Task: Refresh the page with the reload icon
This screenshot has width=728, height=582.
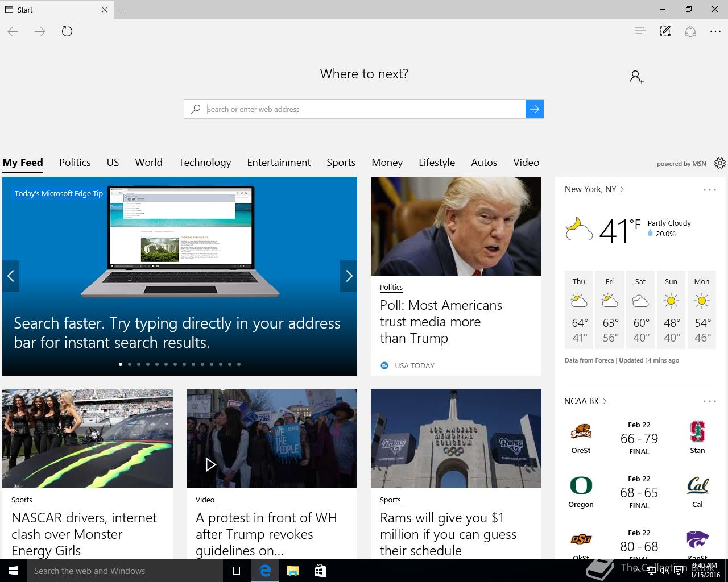Action: [x=67, y=31]
